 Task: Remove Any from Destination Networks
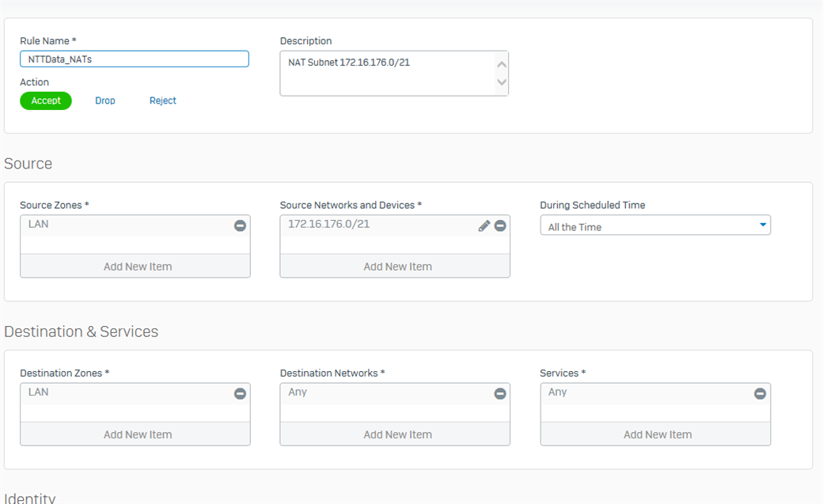pyautogui.click(x=500, y=394)
